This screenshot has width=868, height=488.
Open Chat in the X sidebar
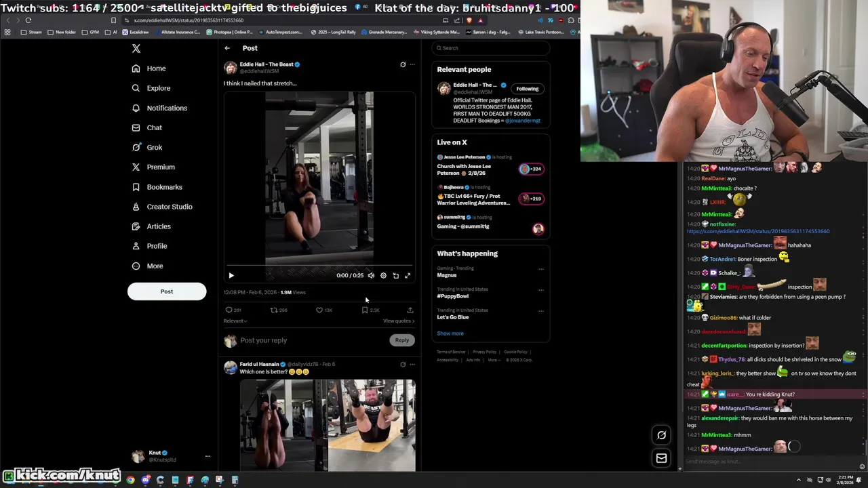point(146,127)
